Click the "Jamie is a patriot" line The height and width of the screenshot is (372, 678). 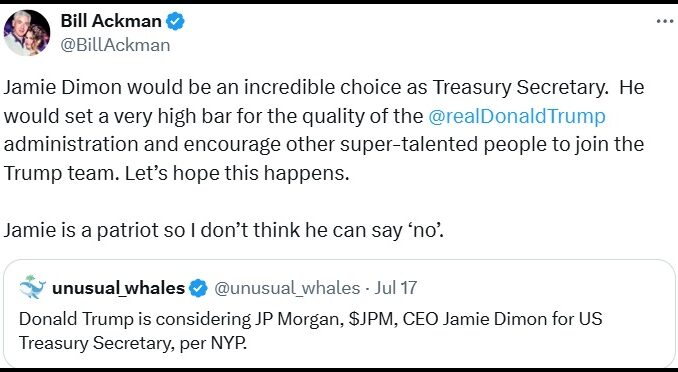pos(224,230)
